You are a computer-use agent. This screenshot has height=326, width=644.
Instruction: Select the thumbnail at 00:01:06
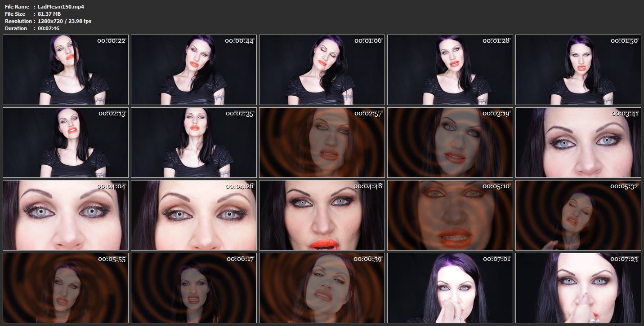pyautogui.click(x=322, y=70)
